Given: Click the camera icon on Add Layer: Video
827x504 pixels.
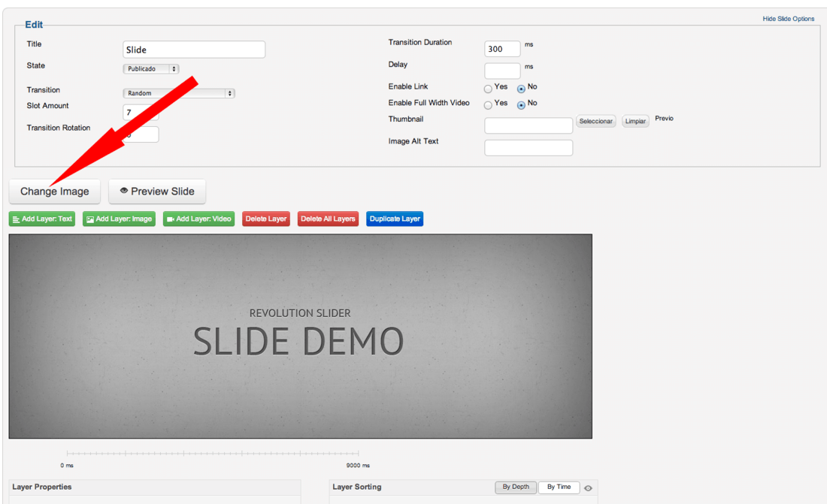Looking at the screenshot, I should tap(171, 219).
